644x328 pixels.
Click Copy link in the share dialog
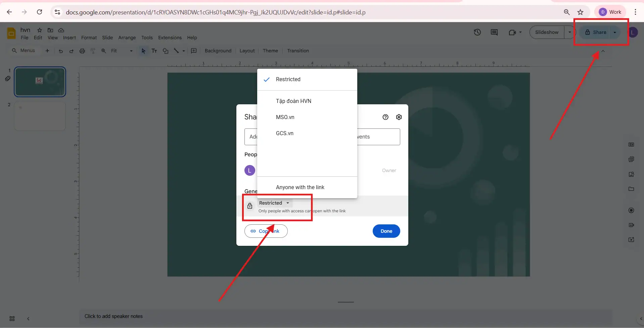tap(265, 231)
